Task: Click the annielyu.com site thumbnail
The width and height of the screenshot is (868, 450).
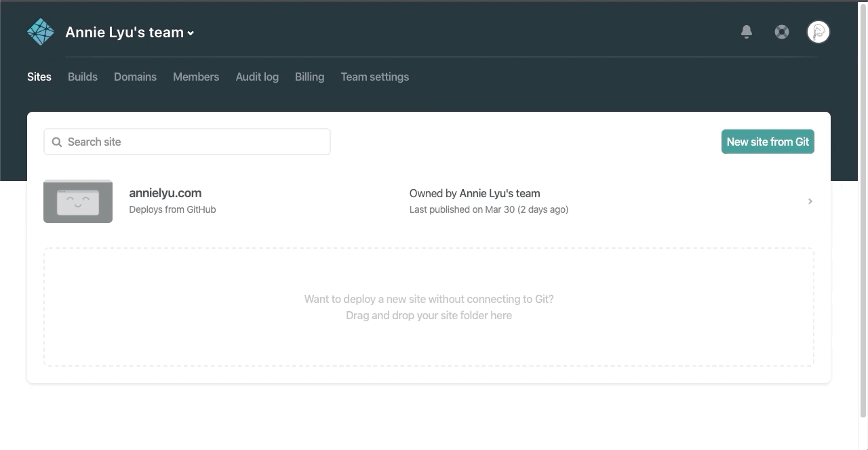Action: pos(78,201)
